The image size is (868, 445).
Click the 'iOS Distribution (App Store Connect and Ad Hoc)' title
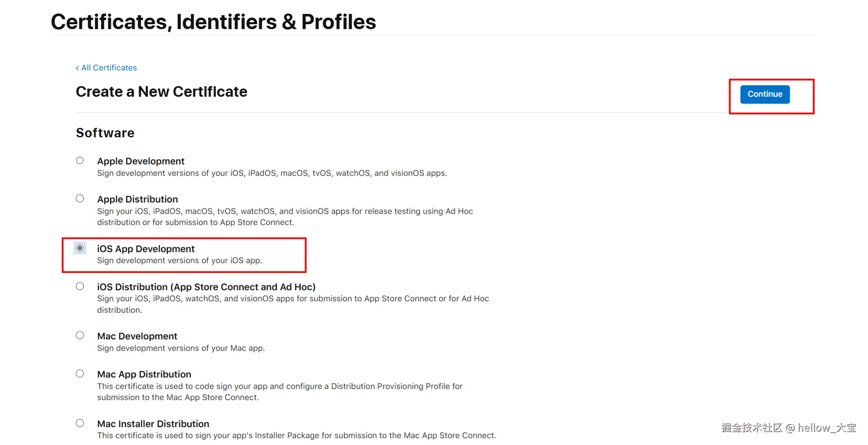click(x=206, y=287)
